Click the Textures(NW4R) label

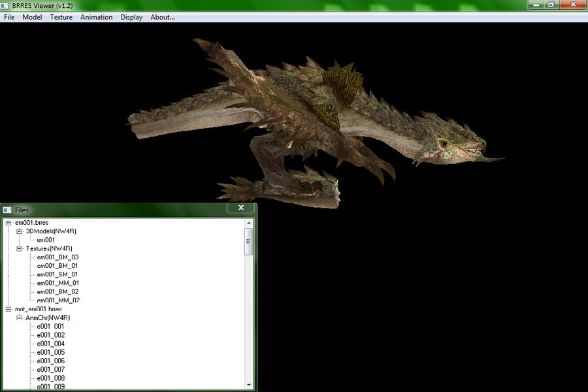tap(49, 249)
